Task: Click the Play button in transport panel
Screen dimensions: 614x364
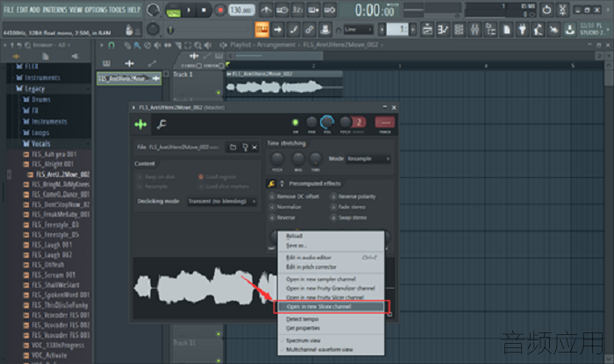Action: (189, 11)
